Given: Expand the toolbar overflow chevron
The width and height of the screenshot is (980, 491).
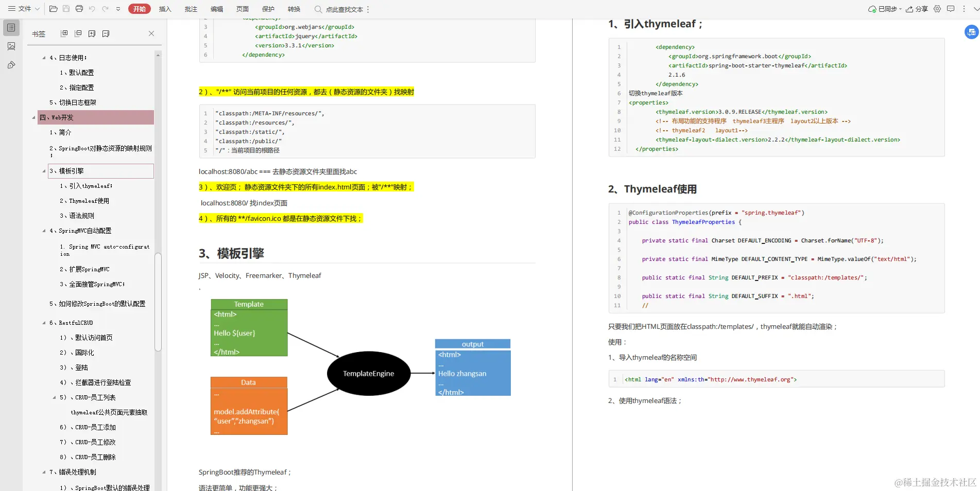Looking at the screenshot, I should (x=118, y=9).
